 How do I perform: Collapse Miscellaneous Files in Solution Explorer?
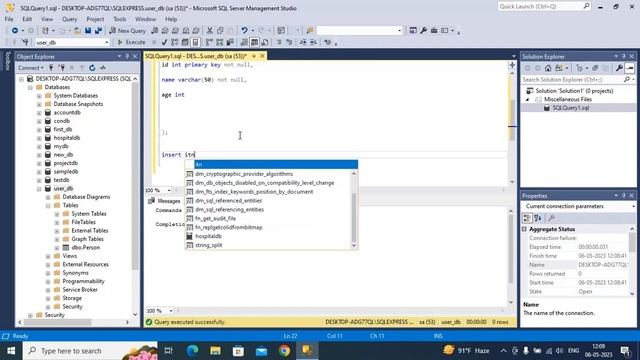(x=527, y=100)
